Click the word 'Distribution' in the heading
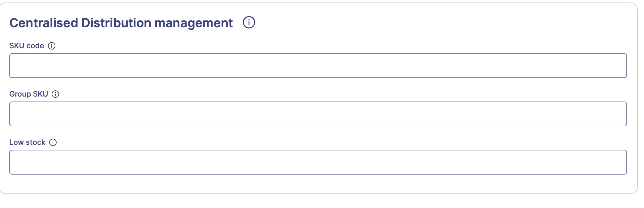The image size is (644, 208). 116,23
